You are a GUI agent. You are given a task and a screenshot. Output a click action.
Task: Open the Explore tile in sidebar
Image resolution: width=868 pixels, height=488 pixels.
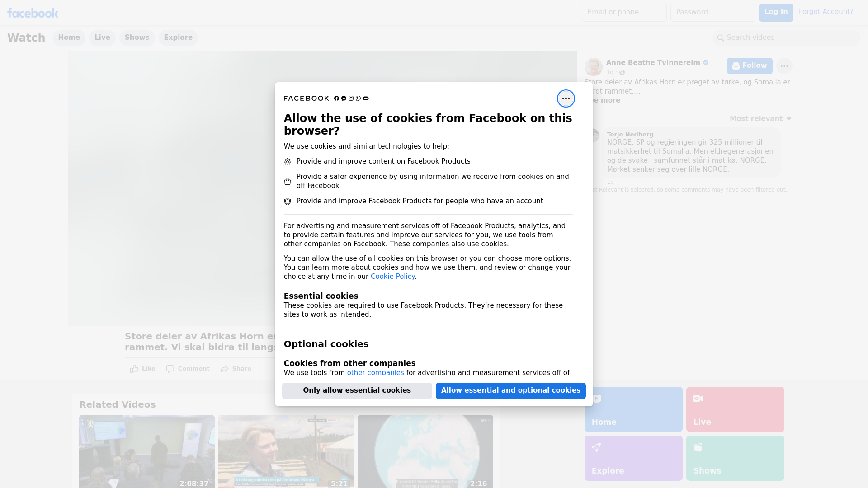tap(633, 458)
